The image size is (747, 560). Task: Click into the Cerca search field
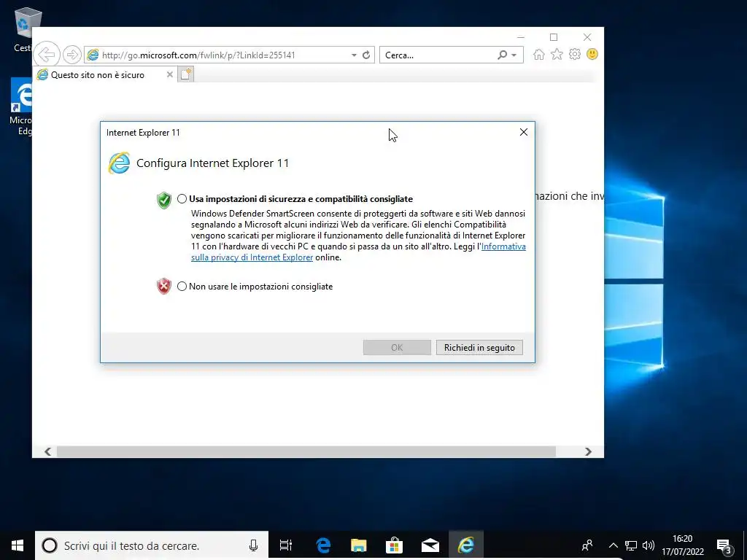pyautogui.click(x=438, y=55)
